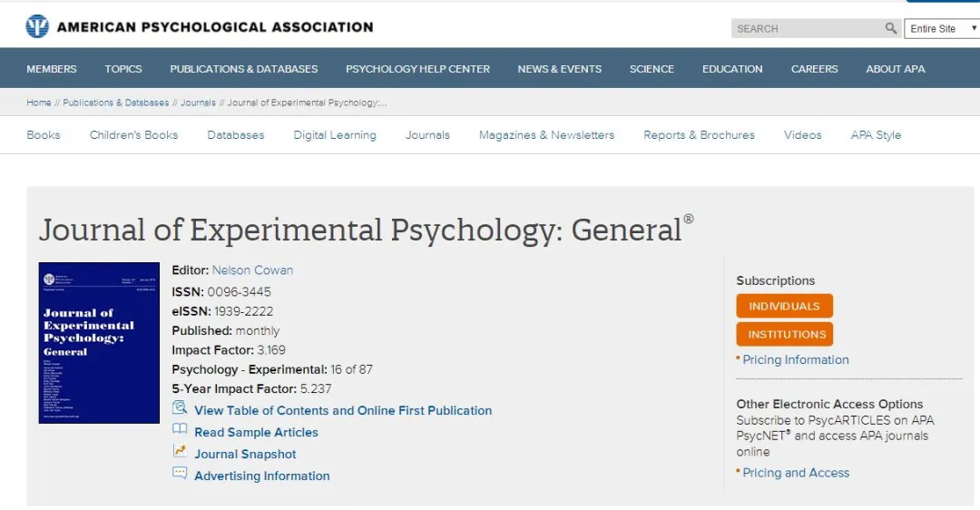Select the Books sub-navigation tab

tap(44, 135)
